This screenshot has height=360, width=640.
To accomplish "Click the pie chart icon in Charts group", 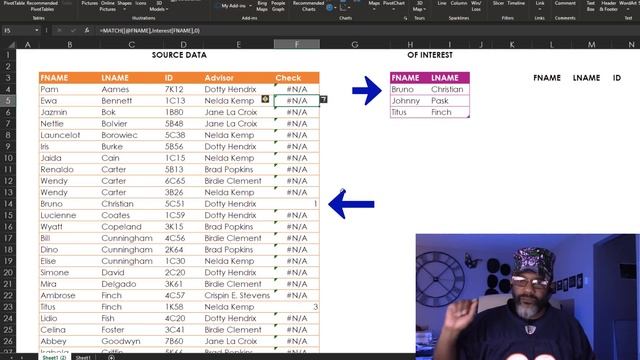I will (x=329, y=7).
